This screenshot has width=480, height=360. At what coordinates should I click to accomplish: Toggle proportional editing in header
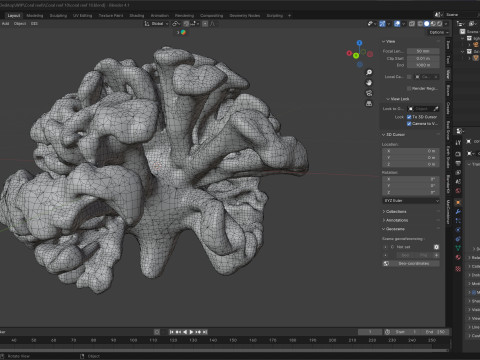[x=205, y=24]
